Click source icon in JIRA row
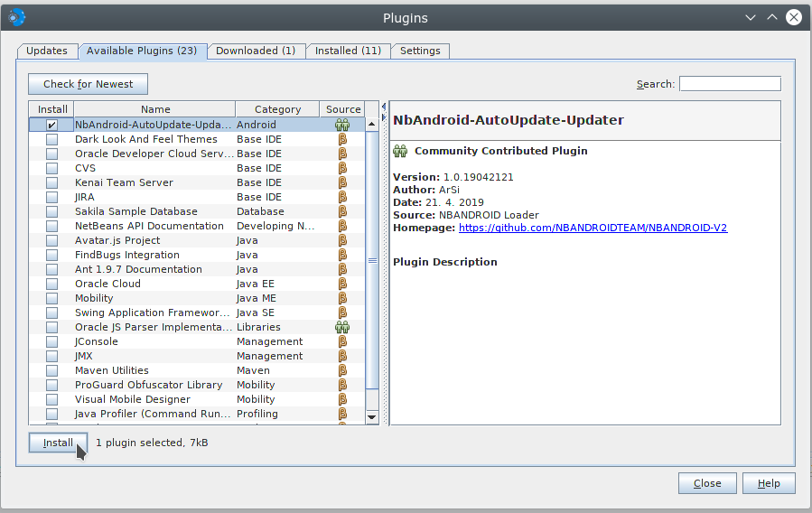 point(342,197)
